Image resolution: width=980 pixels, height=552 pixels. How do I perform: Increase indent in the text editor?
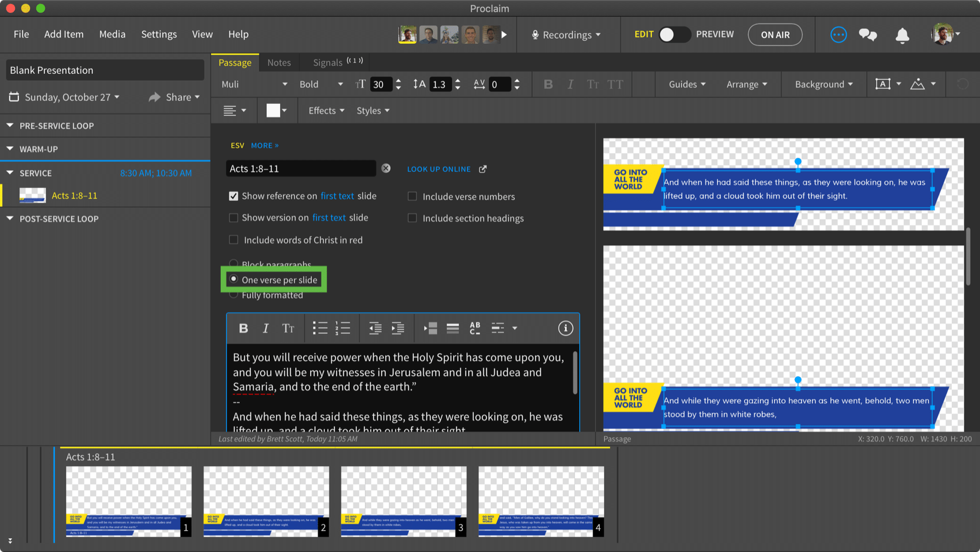(398, 328)
